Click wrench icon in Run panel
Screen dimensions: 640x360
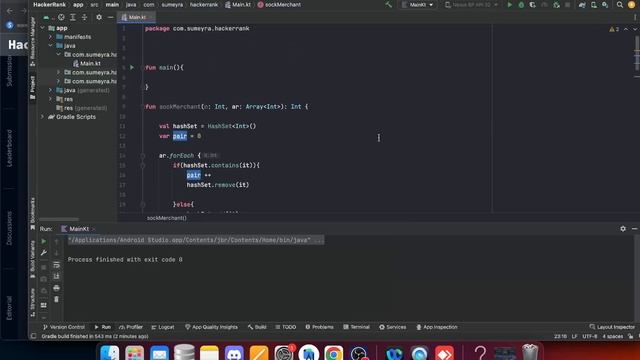pos(44,253)
